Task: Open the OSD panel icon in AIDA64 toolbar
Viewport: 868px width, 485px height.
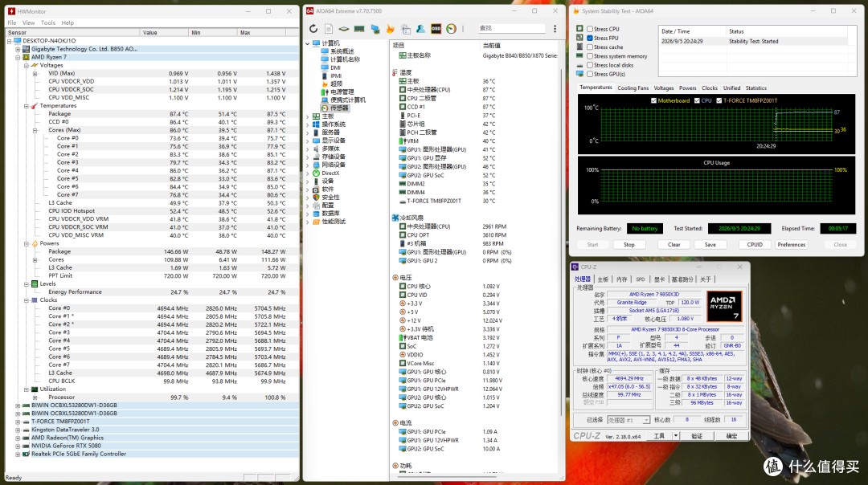Action: [x=436, y=29]
